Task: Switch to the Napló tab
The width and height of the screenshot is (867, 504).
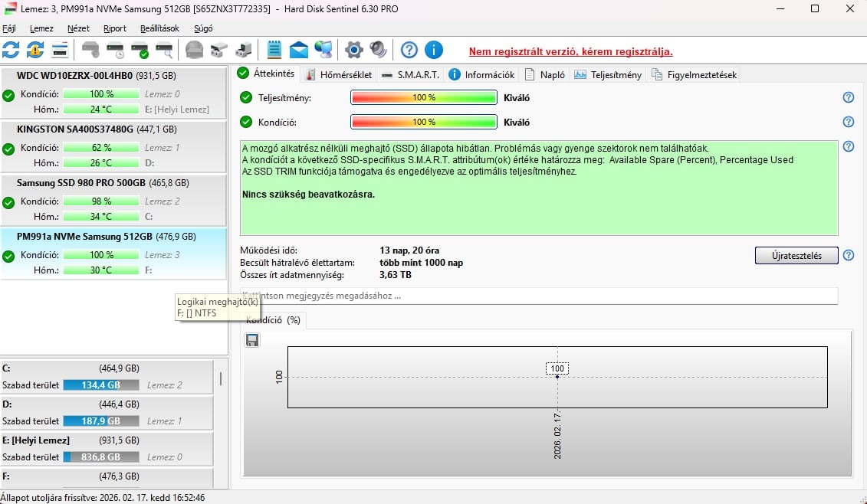Action: click(x=545, y=74)
